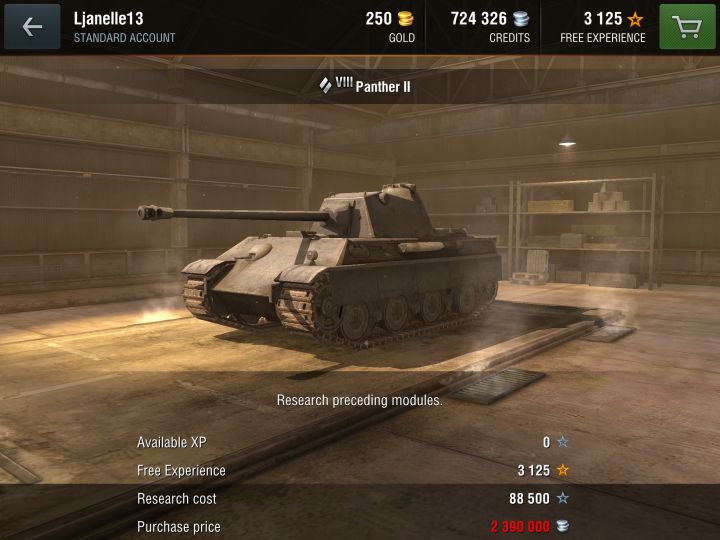This screenshot has height=540, width=720.
Task: Click the red 2 390 000 purchase price
Action: click(x=520, y=527)
